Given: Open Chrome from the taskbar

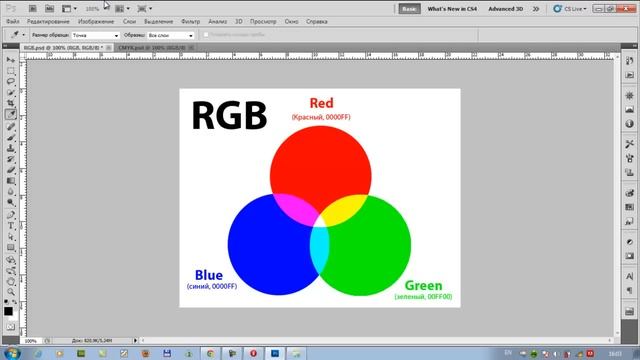Looking at the screenshot, I should 210,353.
